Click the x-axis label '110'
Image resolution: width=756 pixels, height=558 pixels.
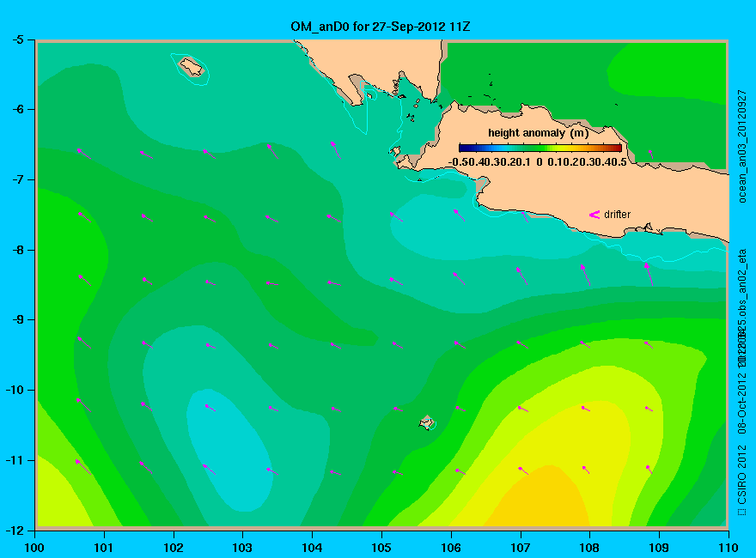[x=729, y=548]
